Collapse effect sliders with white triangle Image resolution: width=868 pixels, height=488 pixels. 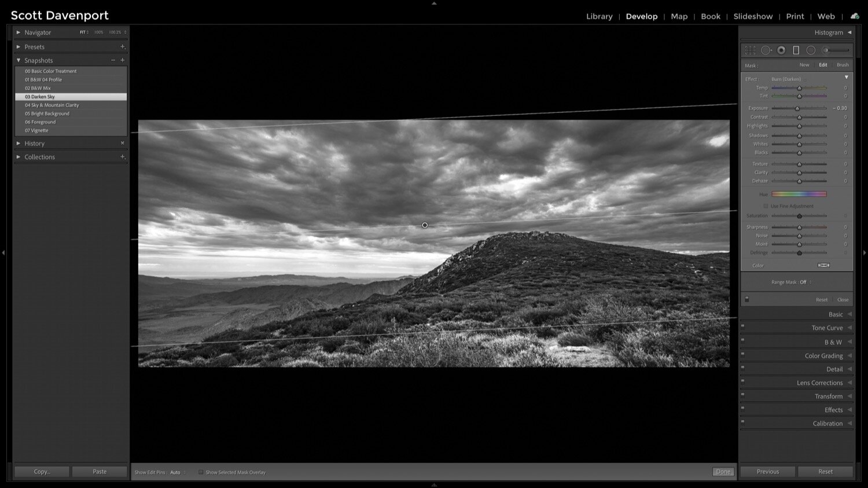pos(846,77)
